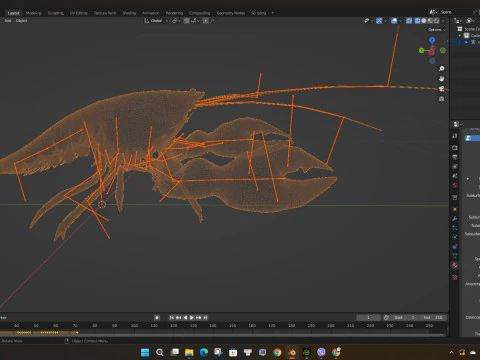Click the current frame number field
This screenshot has height=360, width=480.
point(368,318)
